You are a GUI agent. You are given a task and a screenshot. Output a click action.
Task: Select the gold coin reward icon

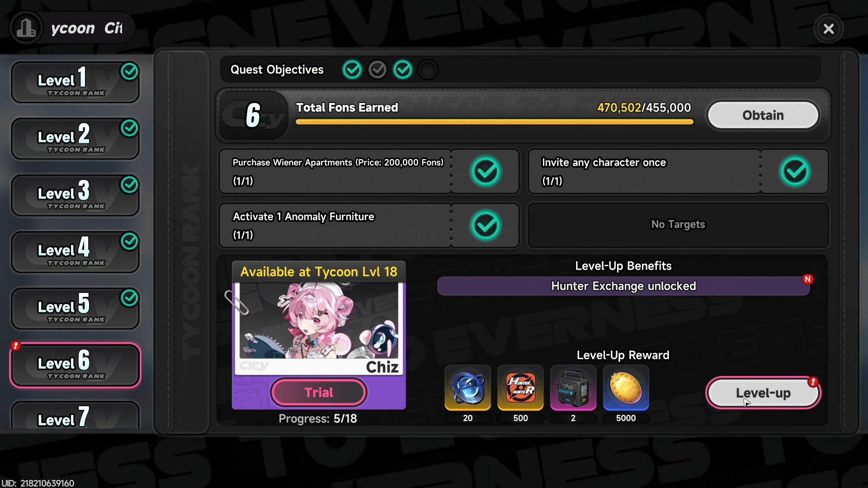[626, 388]
